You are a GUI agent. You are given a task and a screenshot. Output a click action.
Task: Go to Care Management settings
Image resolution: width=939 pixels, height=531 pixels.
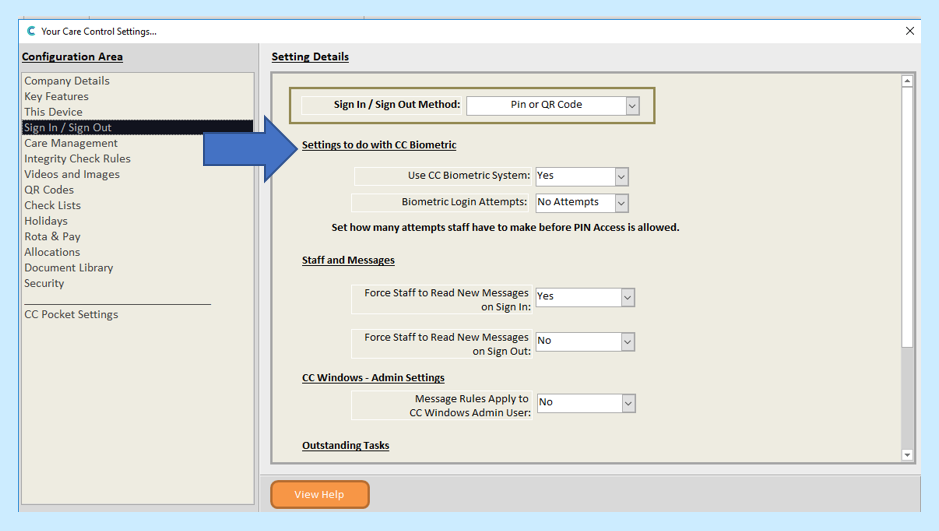71,143
